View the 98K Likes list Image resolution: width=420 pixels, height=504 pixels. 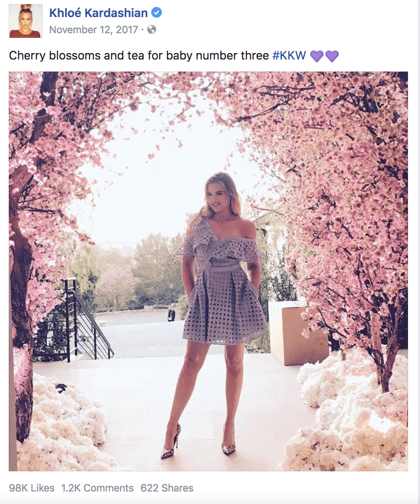[31, 488]
